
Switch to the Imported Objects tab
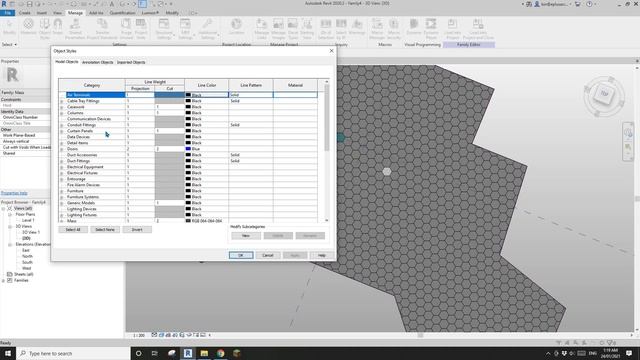point(131,62)
